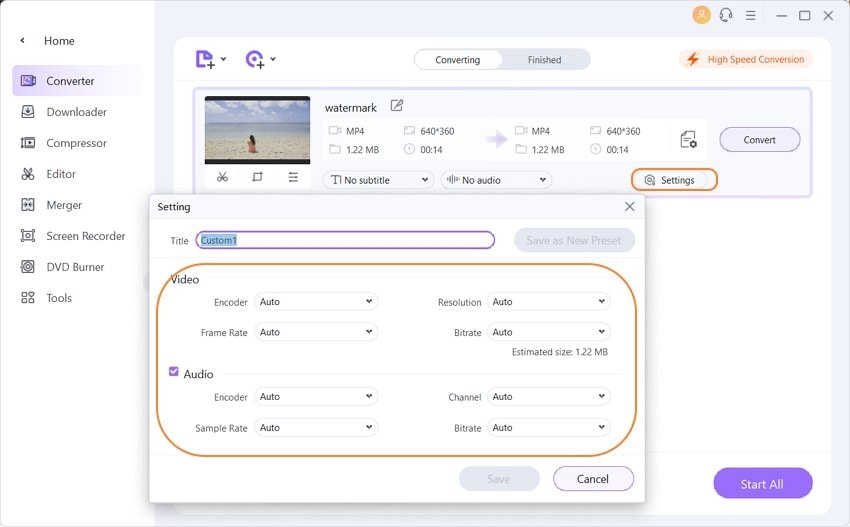This screenshot has height=527, width=850.
Task: Open the Audio Encoder dropdown
Action: [x=316, y=396]
